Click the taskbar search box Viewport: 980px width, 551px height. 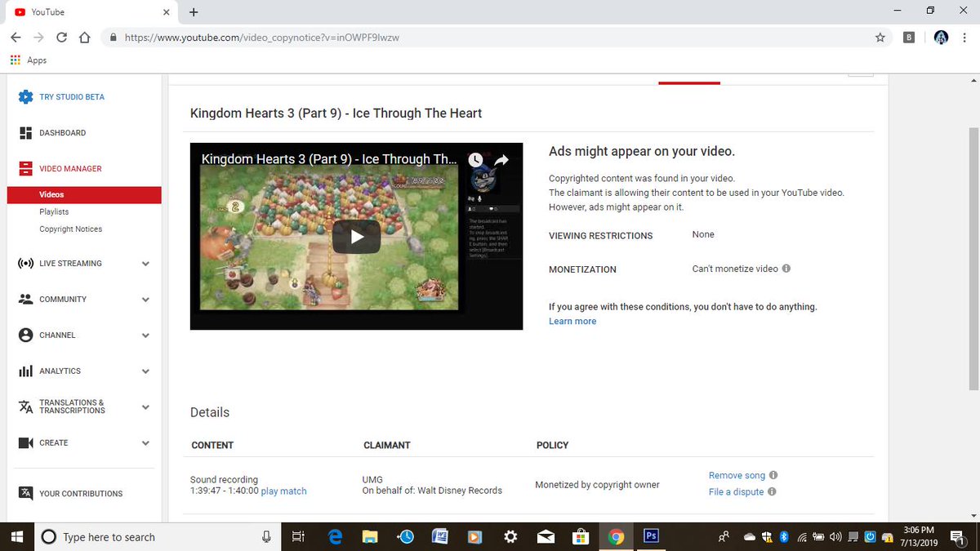pos(158,536)
